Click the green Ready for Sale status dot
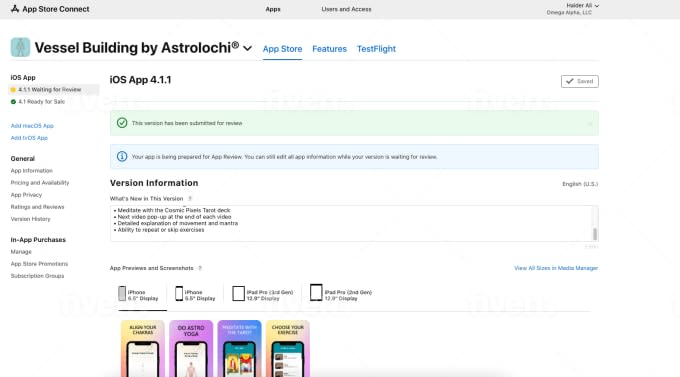Image resolution: width=680 pixels, height=377 pixels. point(13,102)
